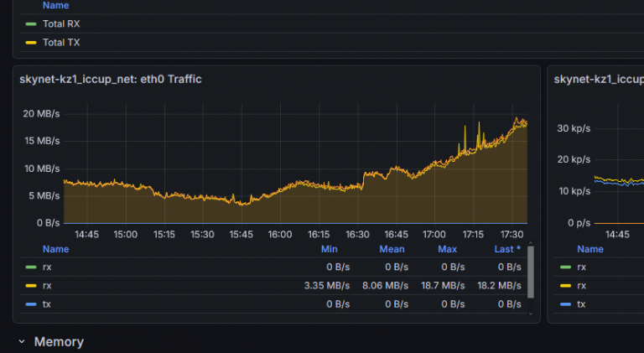Toggle the Total TX legend series
This screenshot has height=353, width=644.
(61, 42)
